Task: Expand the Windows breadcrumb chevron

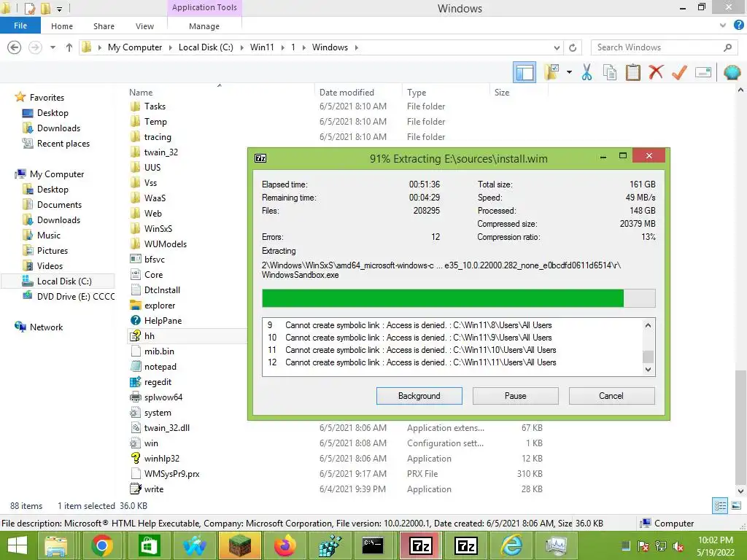Action: [x=356, y=47]
